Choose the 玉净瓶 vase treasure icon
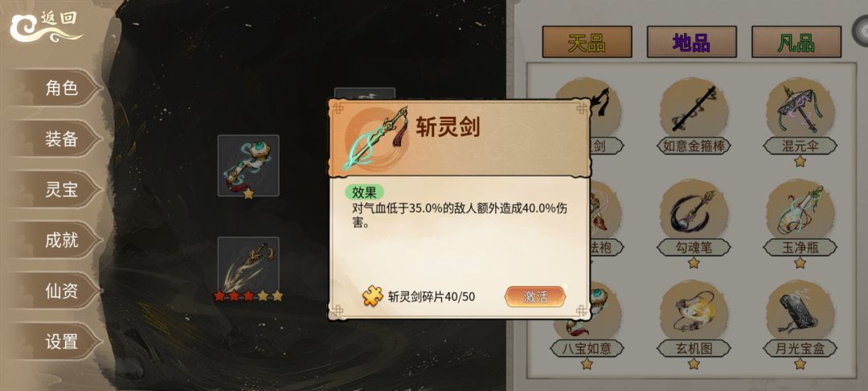Screen dimensions: 868x391 800,211
